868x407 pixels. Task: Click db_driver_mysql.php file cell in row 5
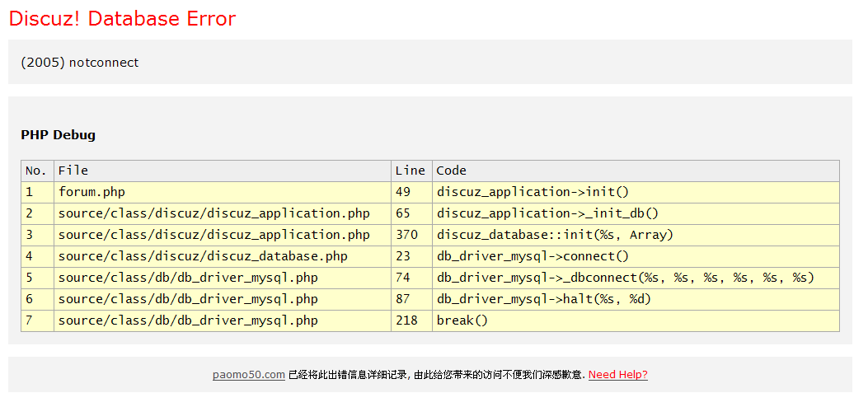[x=223, y=278]
